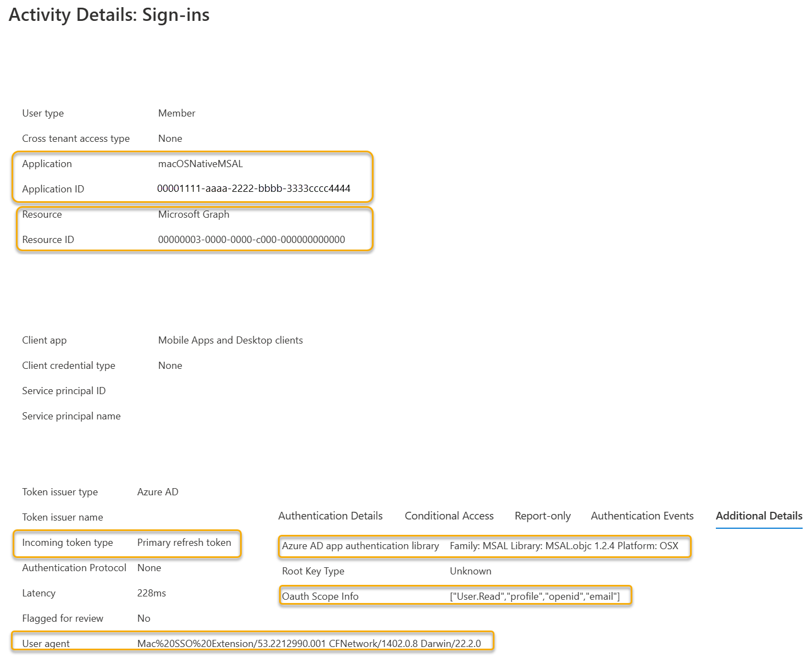Open the Conditional Access tab
Screen dimensions: 812x658
pos(449,516)
